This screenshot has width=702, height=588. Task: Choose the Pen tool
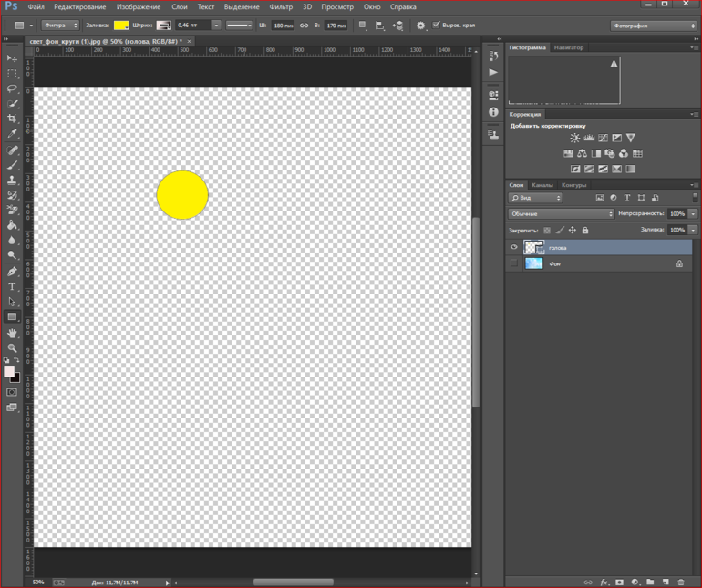13,272
